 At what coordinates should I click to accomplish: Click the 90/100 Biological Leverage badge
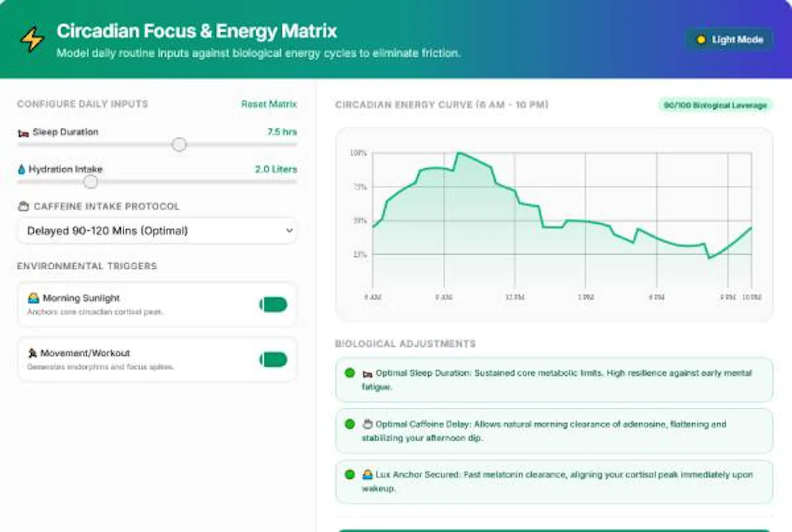715,105
